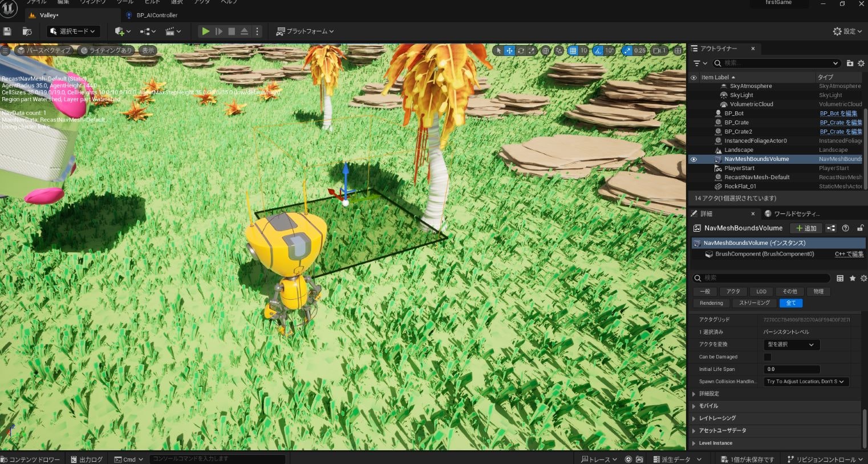The width and height of the screenshot is (868, 464).
Task: Select PlayerStart in the Outliner
Action: [x=739, y=168]
